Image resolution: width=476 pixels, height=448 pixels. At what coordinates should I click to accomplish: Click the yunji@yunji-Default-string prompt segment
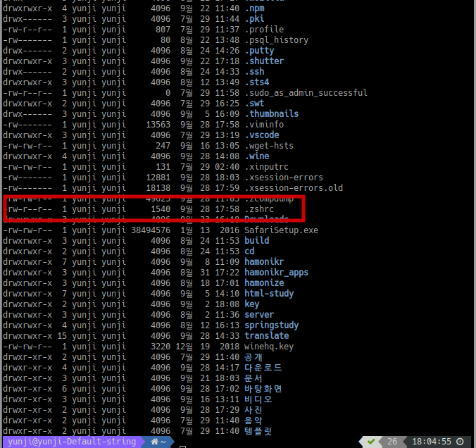coord(70,442)
